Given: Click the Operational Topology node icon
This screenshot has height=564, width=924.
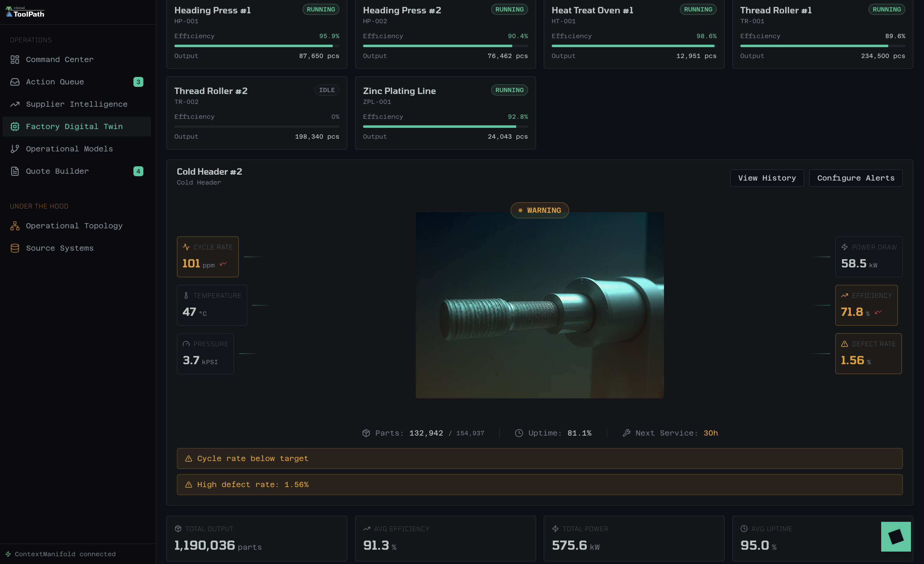Looking at the screenshot, I should (x=15, y=225).
